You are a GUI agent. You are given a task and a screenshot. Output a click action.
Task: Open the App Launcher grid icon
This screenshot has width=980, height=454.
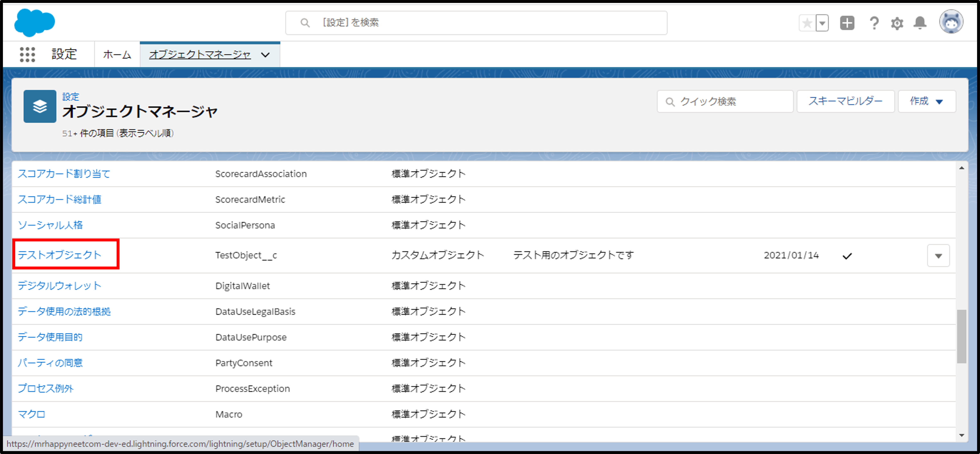coord(27,54)
